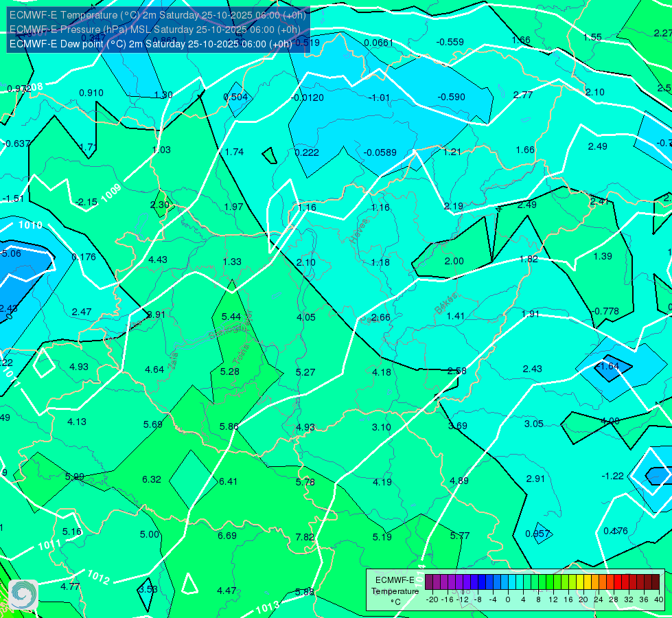The width and height of the screenshot is (672, 618).
Task: Click the 5.77 temperature value
Action: coord(460,536)
